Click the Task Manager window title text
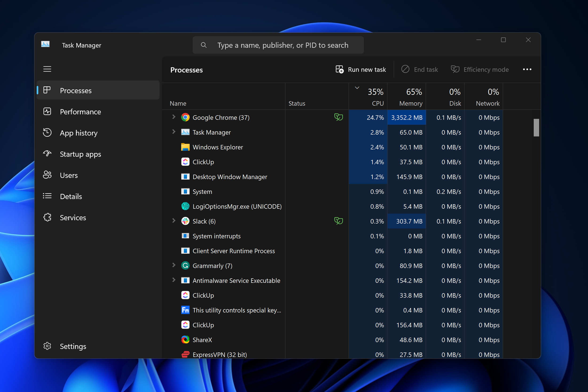This screenshot has width=588, height=392. (x=81, y=45)
